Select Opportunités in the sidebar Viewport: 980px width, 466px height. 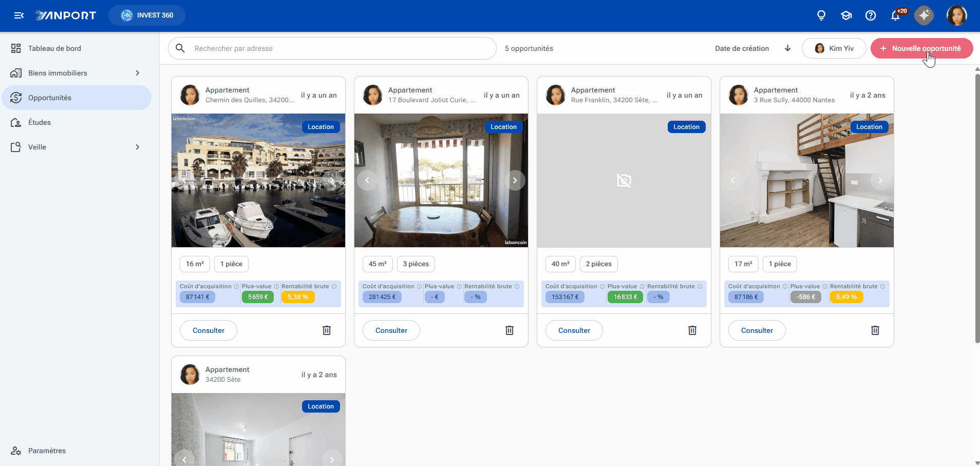click(77, 98)
